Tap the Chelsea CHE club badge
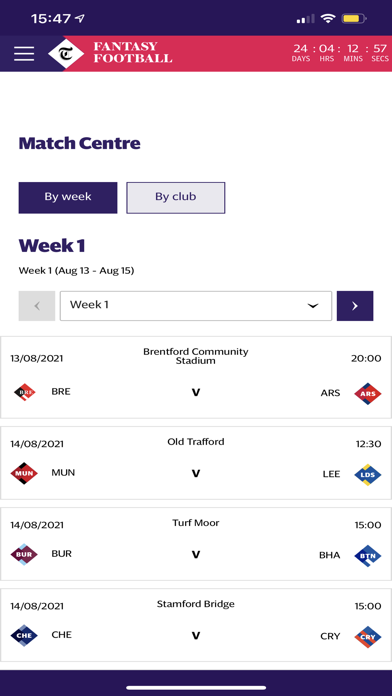 click(24, 636)
